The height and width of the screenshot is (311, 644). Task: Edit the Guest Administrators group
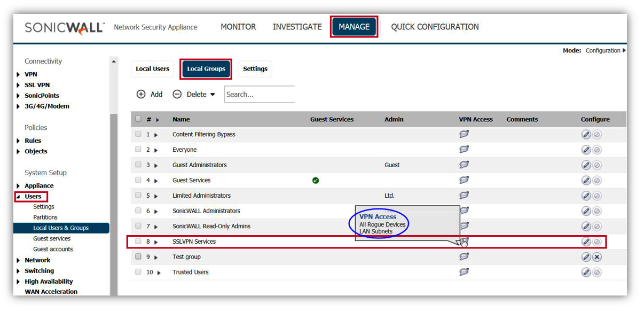pos(586,165)
